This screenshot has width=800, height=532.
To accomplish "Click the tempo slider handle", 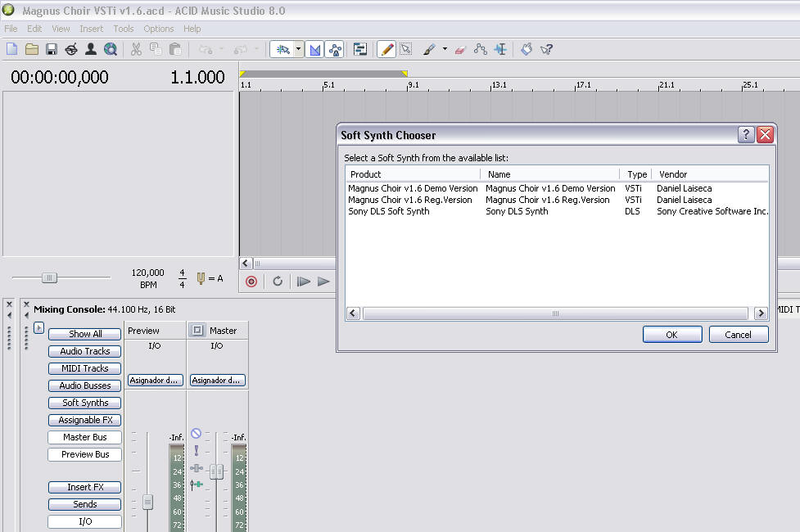I will click(x=49, y=277).
